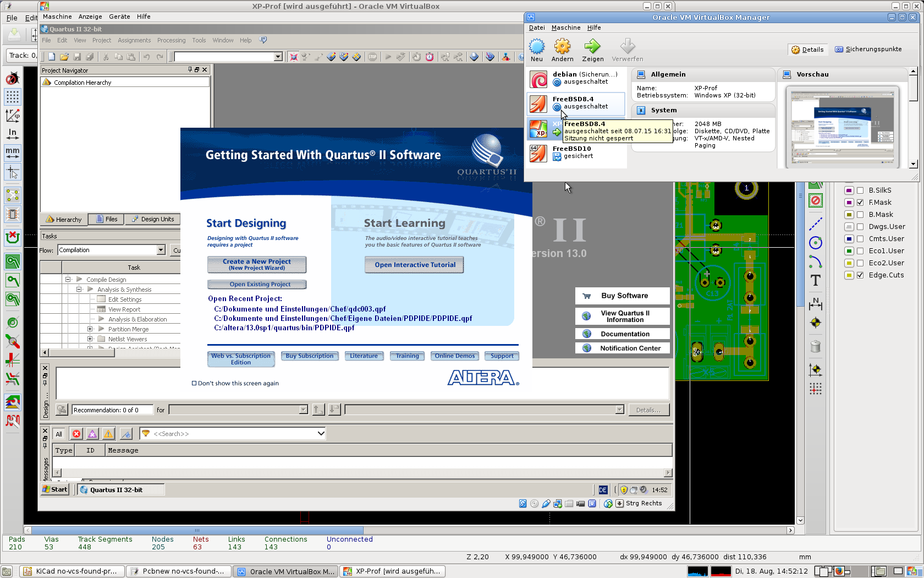Select the Add circle tool in Pcbnew
This screenshot has height=578, width=924.
pos(816,243)
